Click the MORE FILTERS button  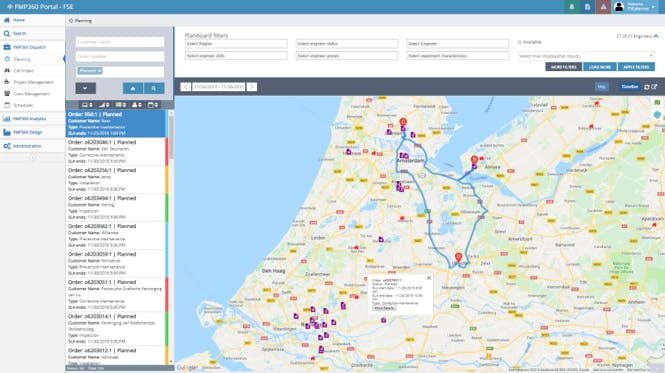pos(564,67)
